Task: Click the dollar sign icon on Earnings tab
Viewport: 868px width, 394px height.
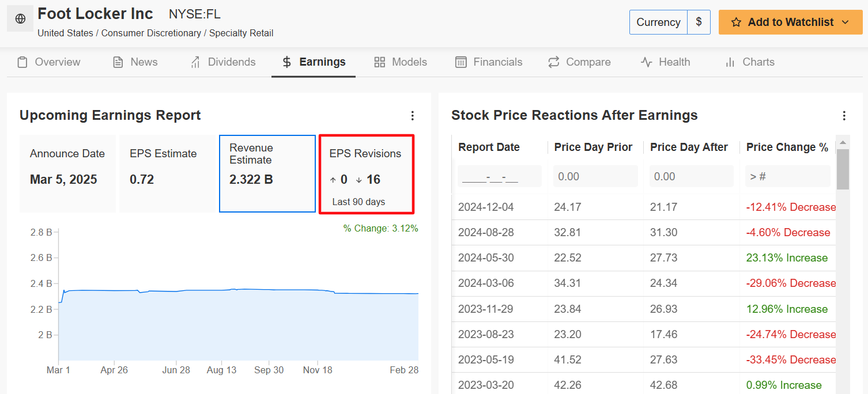Action: click(287, 62)
